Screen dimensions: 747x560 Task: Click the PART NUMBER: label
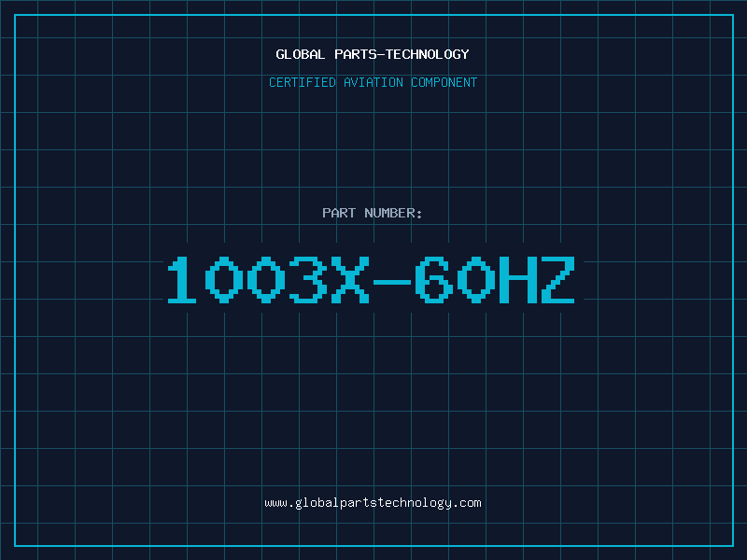click(372, 213)
